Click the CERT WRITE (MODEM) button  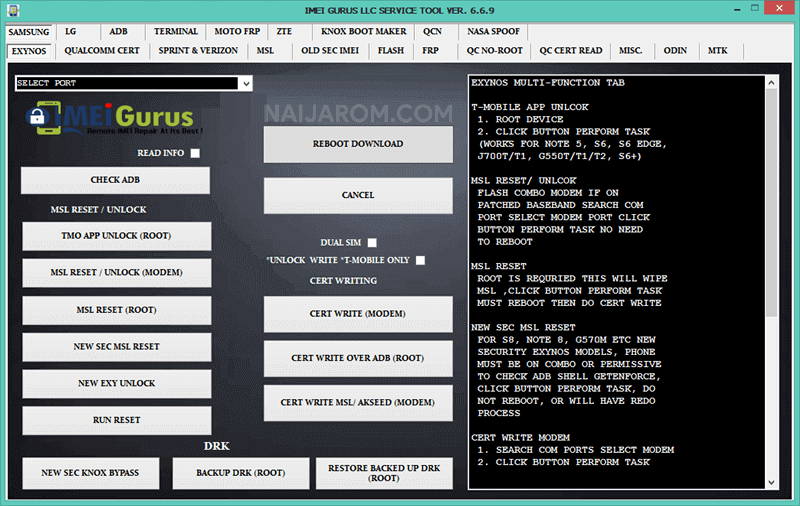[x=358, y=314]
